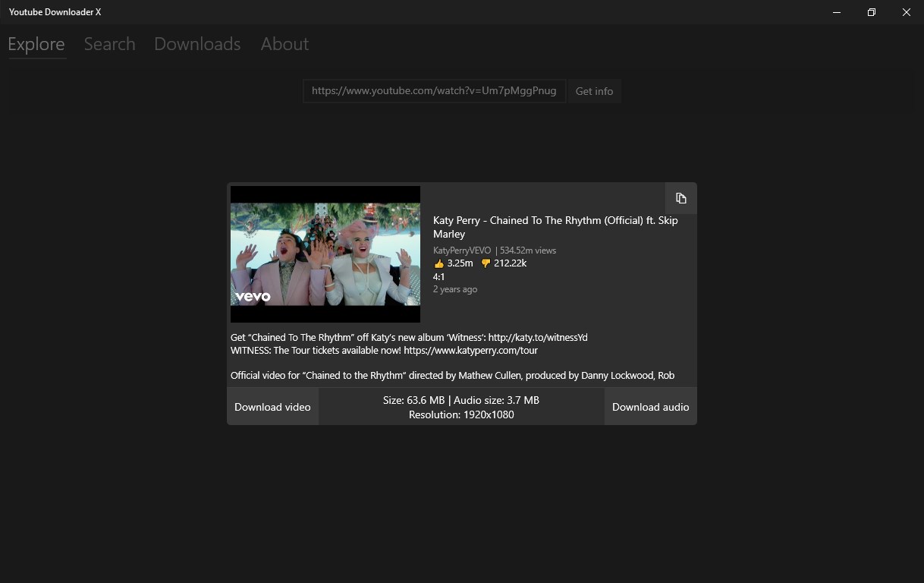Click the 'Size: 63.6 MB | Audio size: 3.7 MB' text
Screen dimensions: 924x583
pyautogui.click(x=461, y=400)
